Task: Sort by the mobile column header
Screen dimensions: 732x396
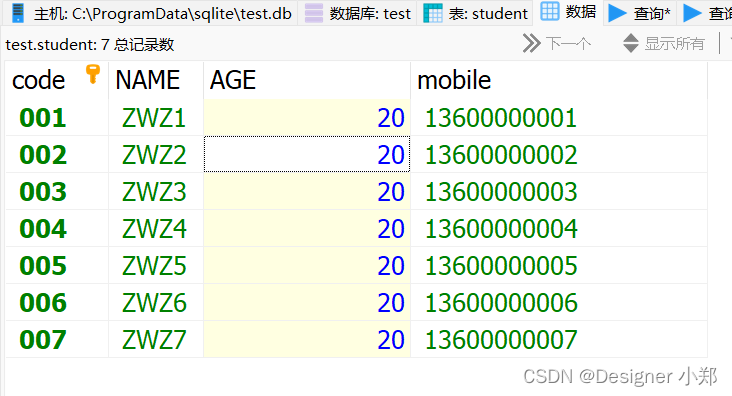Action: 559,80
